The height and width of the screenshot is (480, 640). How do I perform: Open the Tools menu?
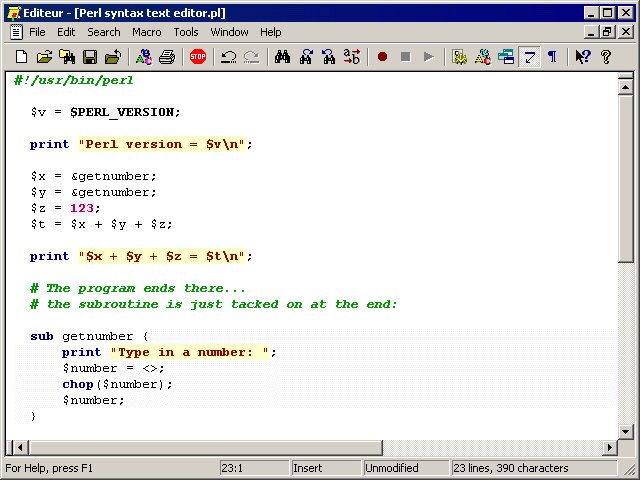pos(186,32)
